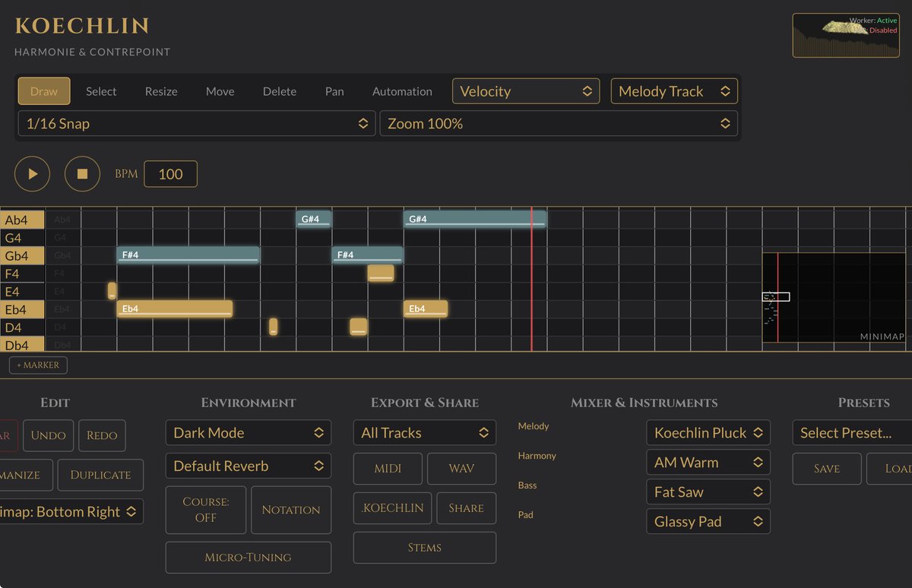Click the minimap viewport rectangle
Screen dimensions: 912x588
[x=777, y=297]
